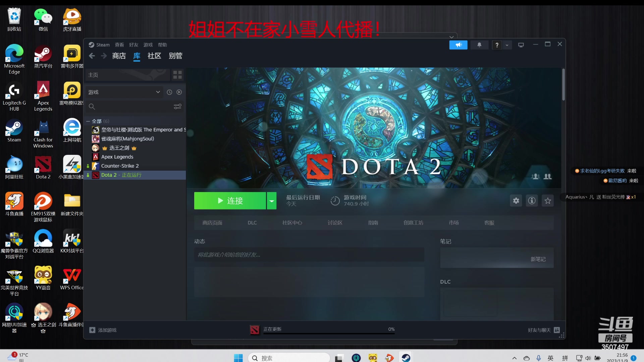
Task: Favorite Dota 2 with star icon
Action: click(548, 201)
